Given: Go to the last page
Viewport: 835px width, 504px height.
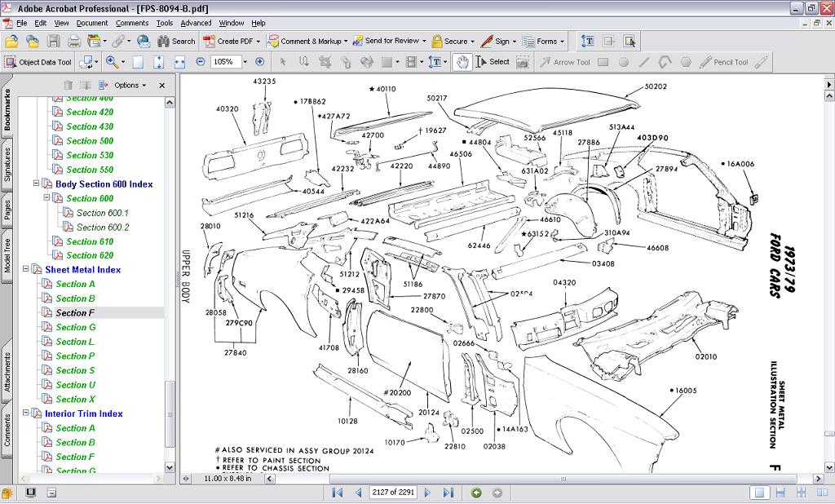Looking at the screenshot, I should click(448, 493).
